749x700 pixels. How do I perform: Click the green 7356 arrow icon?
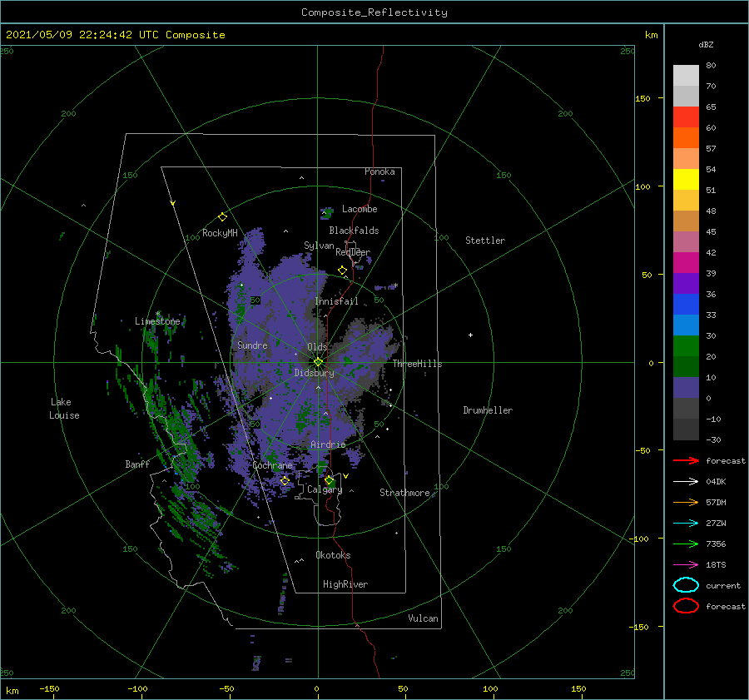(686, 544)
